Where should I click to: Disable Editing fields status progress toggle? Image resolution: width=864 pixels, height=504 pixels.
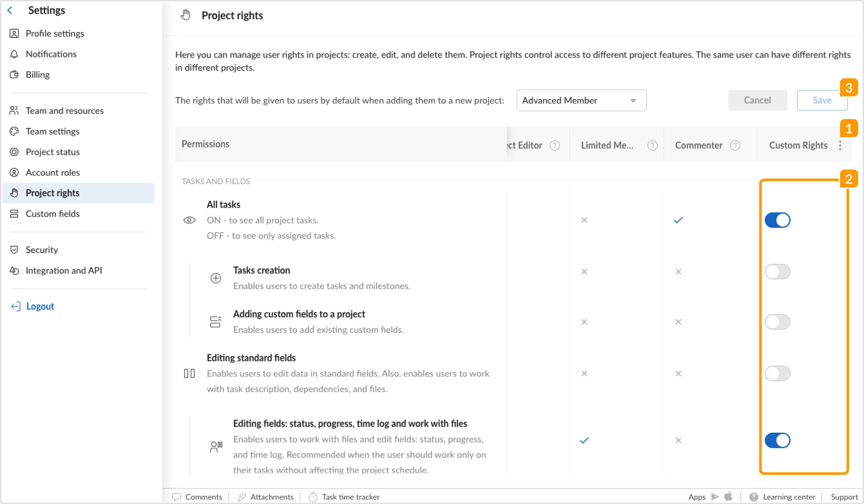[777, 440]
